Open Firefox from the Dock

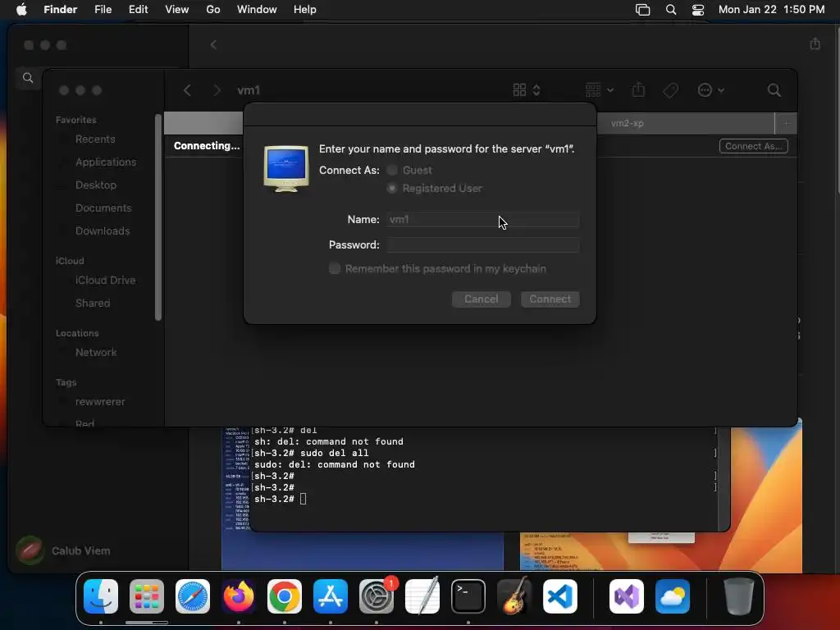(239, 596)
